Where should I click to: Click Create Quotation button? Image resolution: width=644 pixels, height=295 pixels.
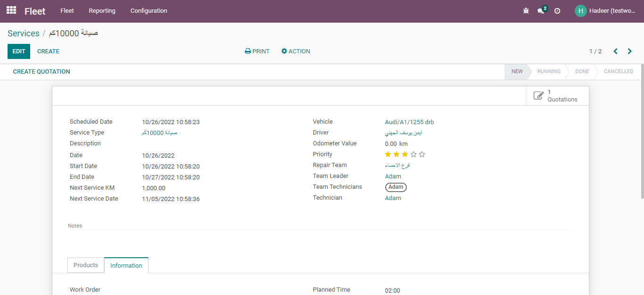[x=41, y=72]
